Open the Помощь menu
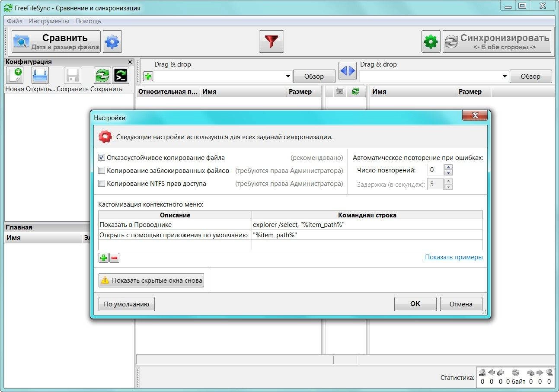559x392 pixels. [88, 21]
